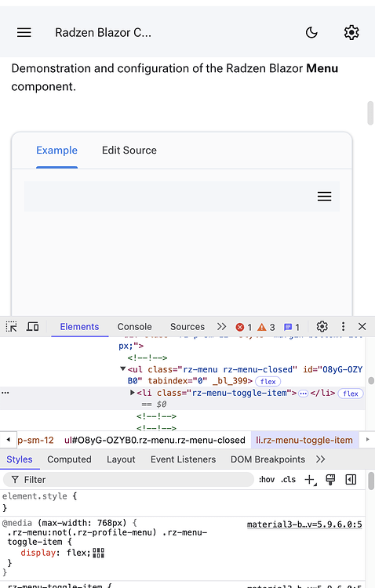Open the Layout sub-tab
This screenshot has width=375, height=588.
[x=121, y=459]
